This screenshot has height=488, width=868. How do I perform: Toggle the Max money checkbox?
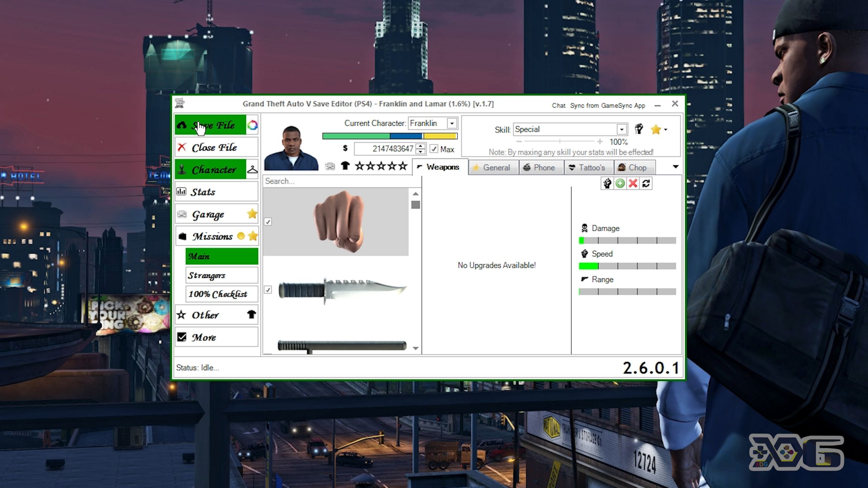point(434,149)
